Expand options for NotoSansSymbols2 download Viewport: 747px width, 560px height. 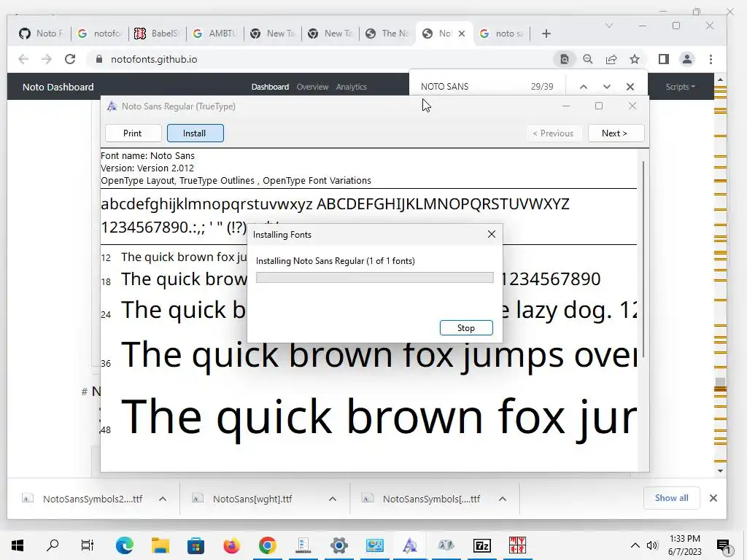[163, 499]
